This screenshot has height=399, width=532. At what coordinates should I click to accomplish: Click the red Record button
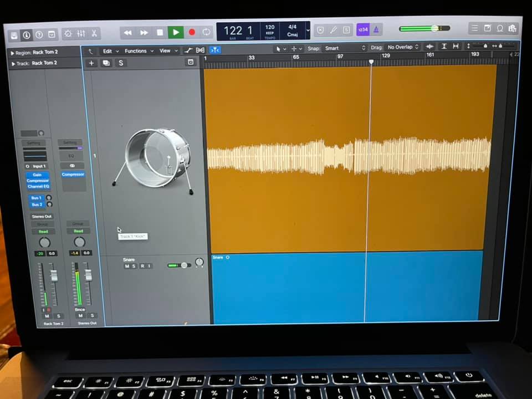[192, 32]
